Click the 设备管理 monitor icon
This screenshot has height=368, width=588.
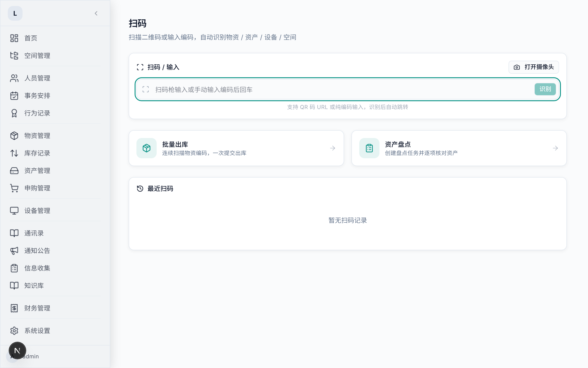coord(14,210)
